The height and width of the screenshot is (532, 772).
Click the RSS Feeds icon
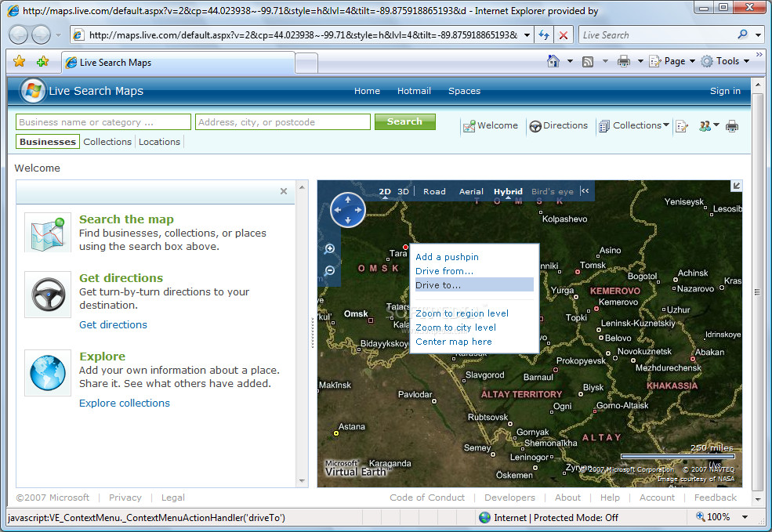click(x=587, y=62)
